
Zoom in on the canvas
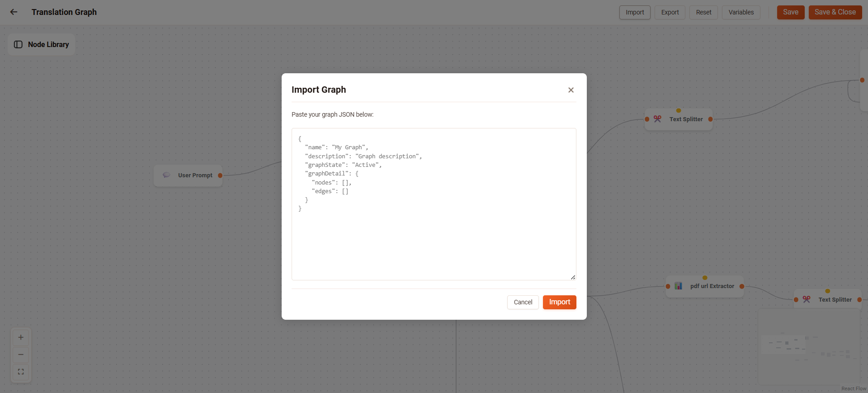(21, 337)
